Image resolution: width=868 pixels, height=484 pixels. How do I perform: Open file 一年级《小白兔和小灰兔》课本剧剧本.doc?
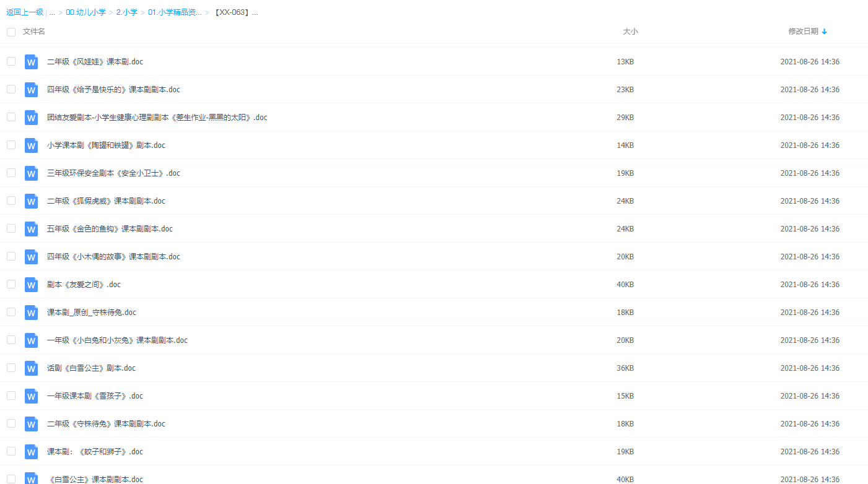117,340
